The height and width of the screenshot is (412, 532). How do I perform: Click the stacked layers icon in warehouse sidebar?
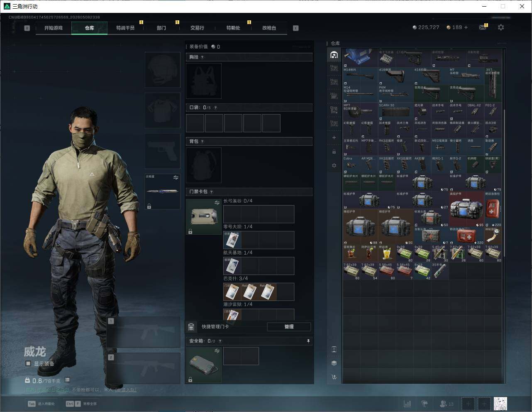point(334,363)
